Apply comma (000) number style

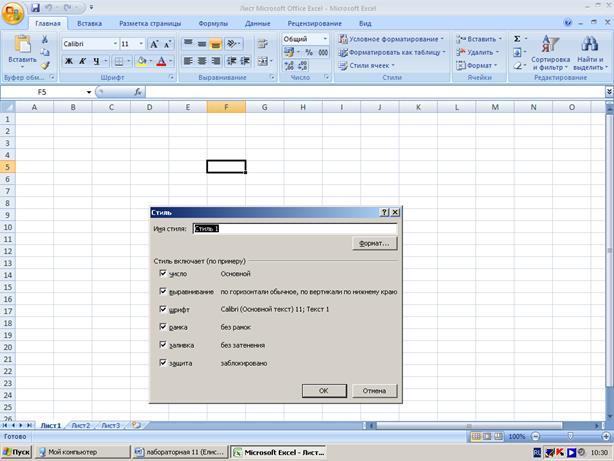323,52
